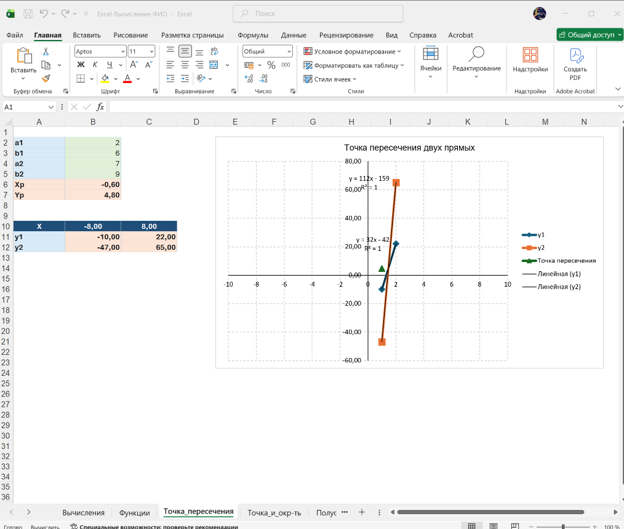Click the Cut scissors icon
The width and height of the screenshot is (624, 529).
tap(46, 51)
